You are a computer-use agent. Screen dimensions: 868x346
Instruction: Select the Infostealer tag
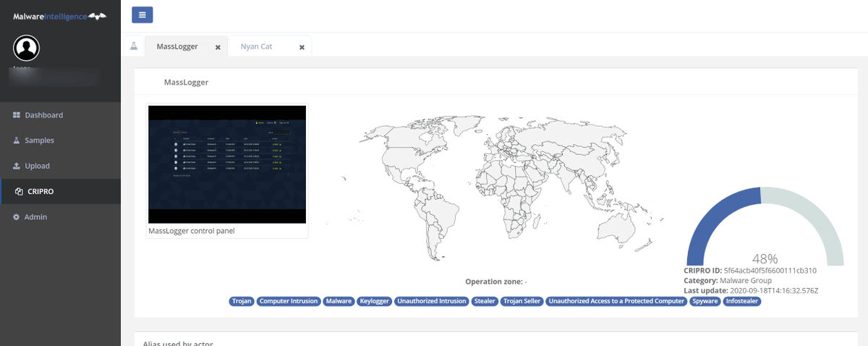click(742, 301)
